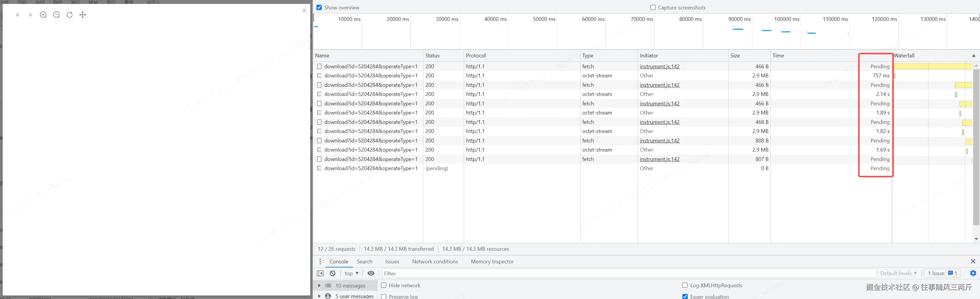Click the 90000 ms overview timeline marker
This screenshot has width=980, height=299.
pos(739,19)
